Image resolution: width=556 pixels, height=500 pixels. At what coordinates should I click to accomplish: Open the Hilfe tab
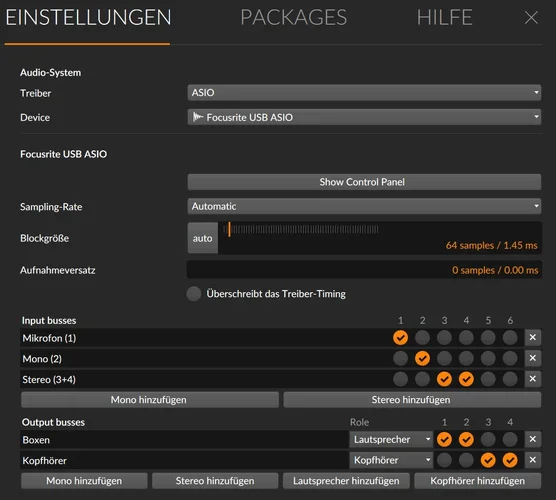tap(444, 17)
